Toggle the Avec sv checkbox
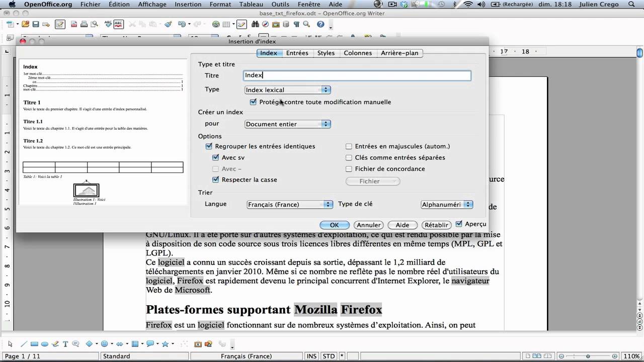Viewport: 644px width, 362px height. [216, 157]
